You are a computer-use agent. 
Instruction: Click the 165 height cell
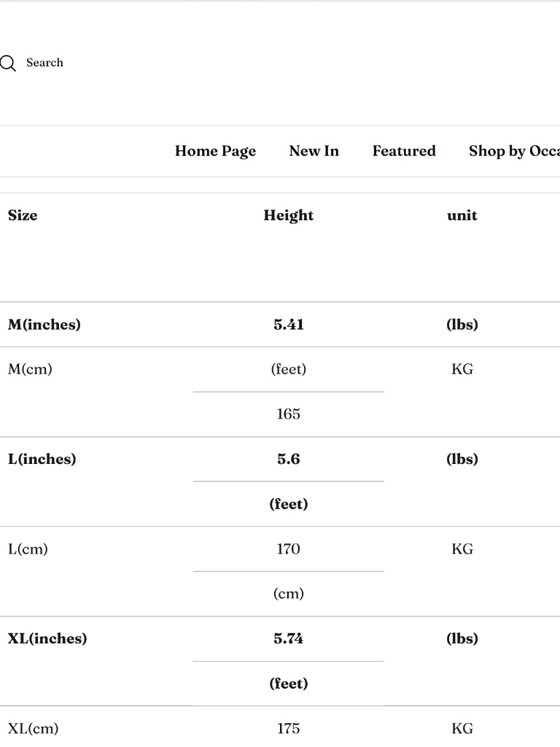click(289, 414)
